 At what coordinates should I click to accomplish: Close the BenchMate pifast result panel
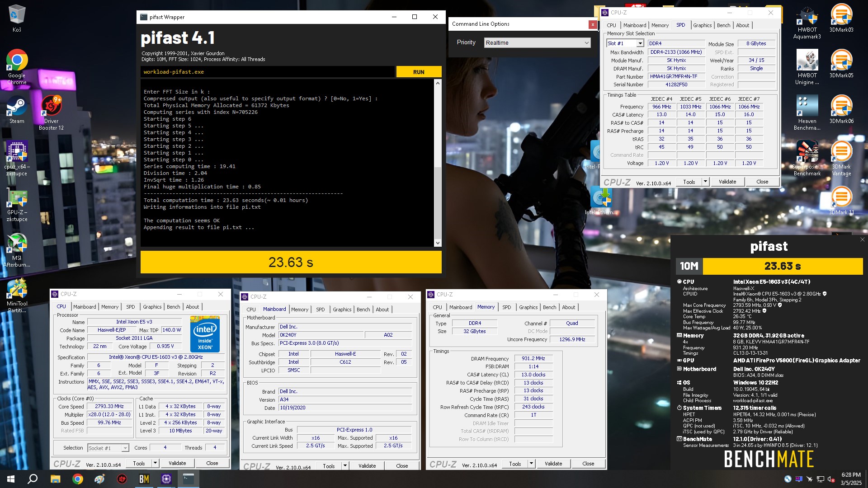point(862,240)
